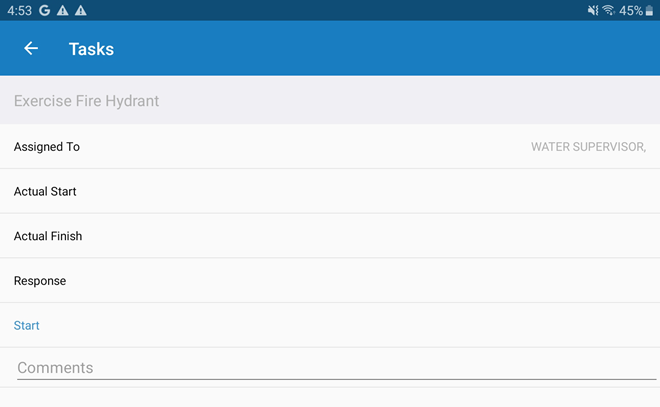Select the Response field row
Viewport: 660px width, 407px height.
(x=330, y=281)
